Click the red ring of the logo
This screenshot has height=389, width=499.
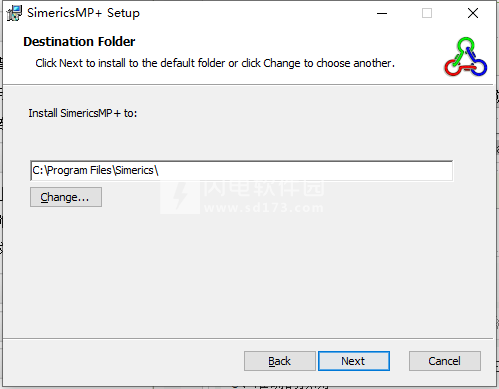pyautogui.click(x=453, y=67)
